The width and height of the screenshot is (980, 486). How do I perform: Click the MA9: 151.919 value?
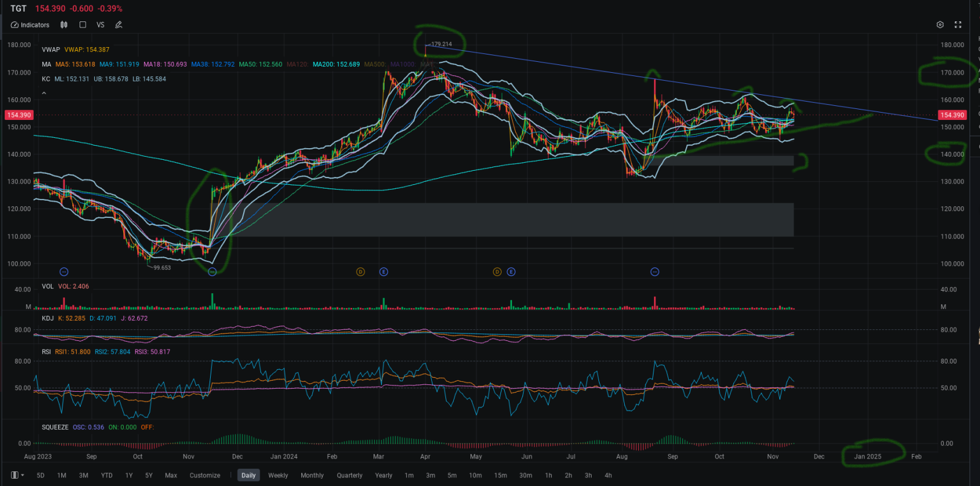click(119, 64)
